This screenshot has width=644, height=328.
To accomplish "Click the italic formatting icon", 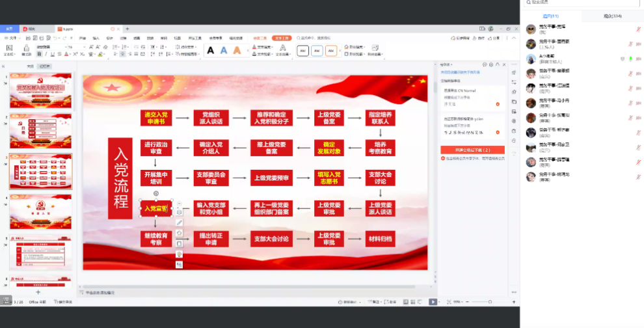I will tap(44, 55).
